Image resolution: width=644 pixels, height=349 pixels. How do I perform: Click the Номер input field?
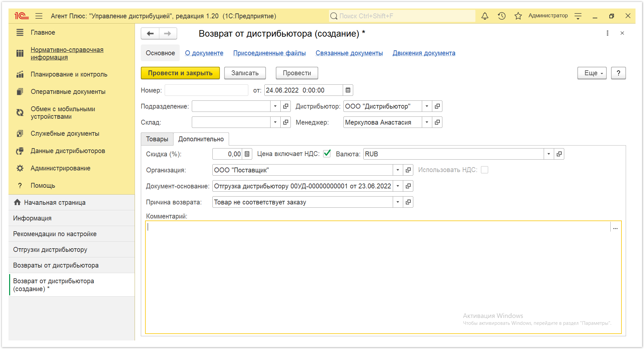206,90
